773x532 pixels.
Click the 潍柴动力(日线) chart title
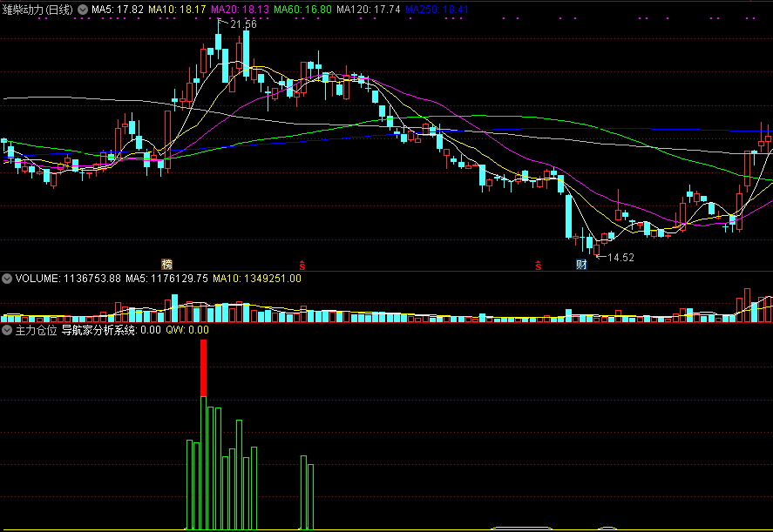37,10
